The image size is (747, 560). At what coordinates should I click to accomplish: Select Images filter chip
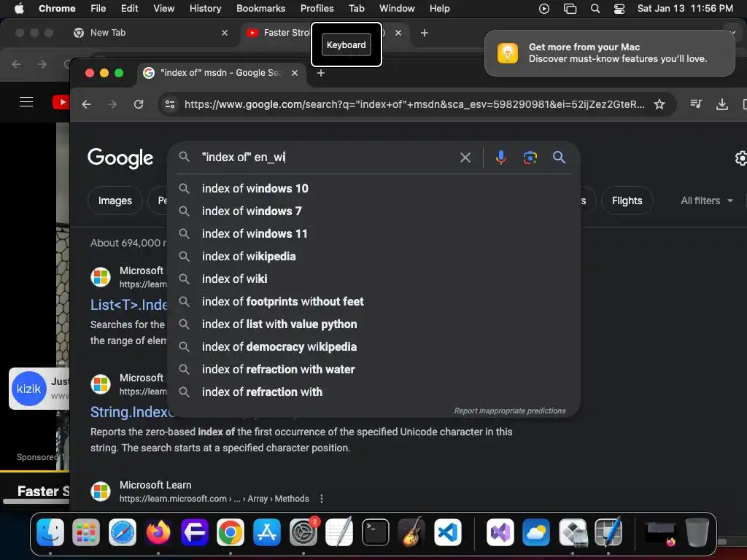(115, 201)
